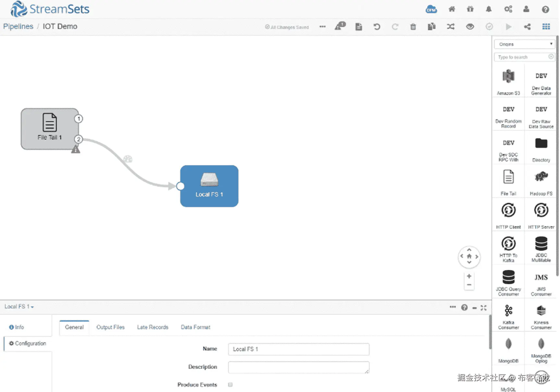Open the help question mark menu
560x392 pixels.
545,9
